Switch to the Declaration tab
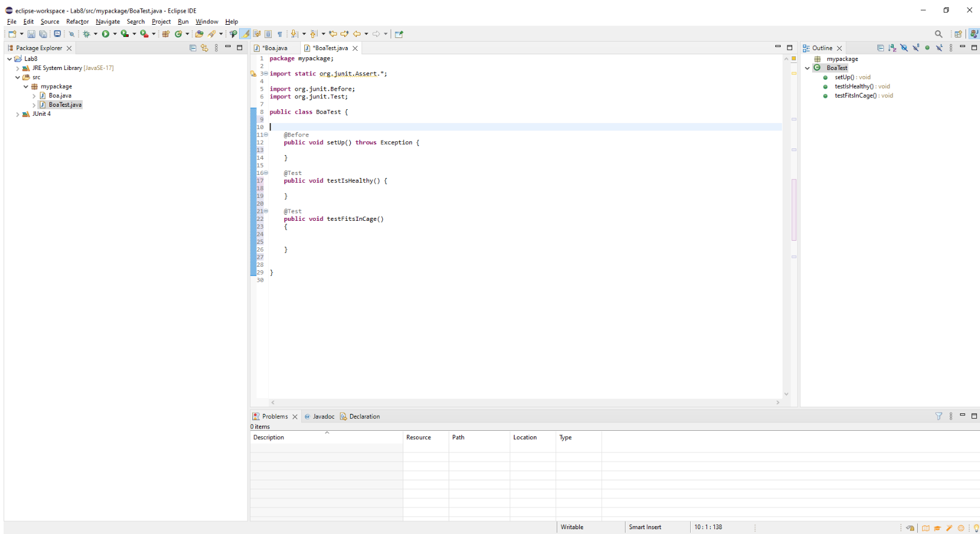The height and width of the screenshot is (534, 980). 360,416
